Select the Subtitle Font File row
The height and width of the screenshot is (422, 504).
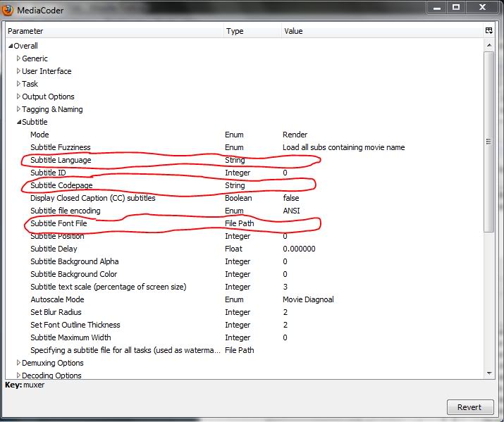coord(59,223)
